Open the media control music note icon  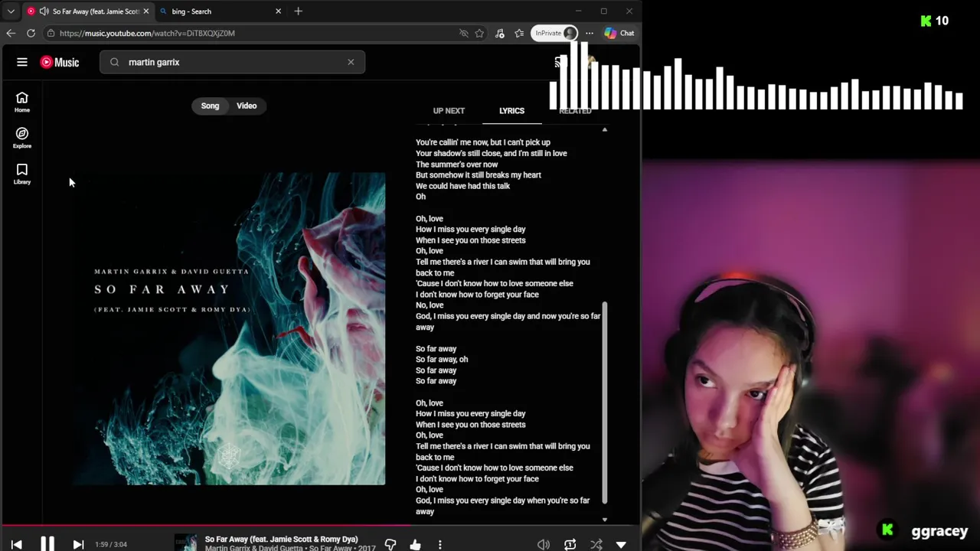499,33
